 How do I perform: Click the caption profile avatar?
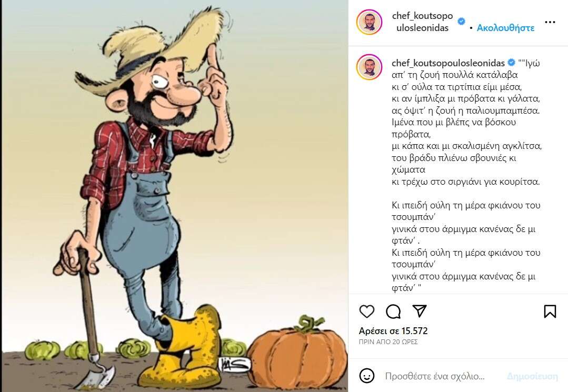coord(369,67)
